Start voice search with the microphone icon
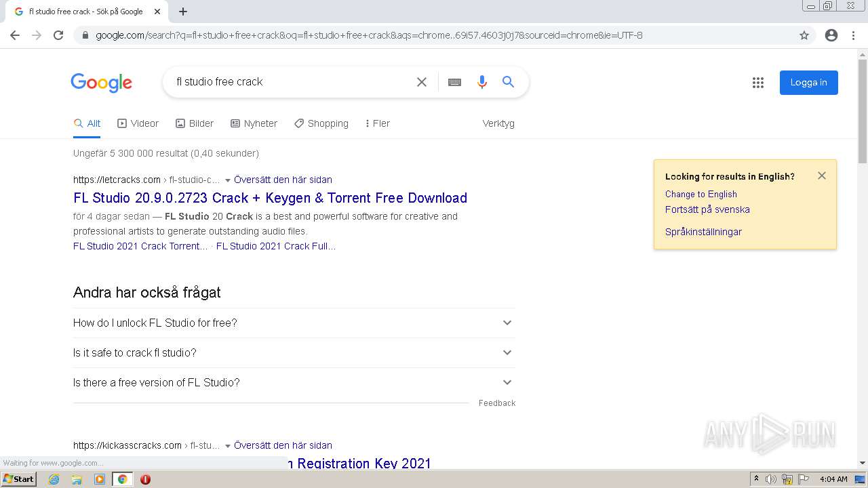The image size is (868, 488). pyautogui.click(x=482, y=82)
